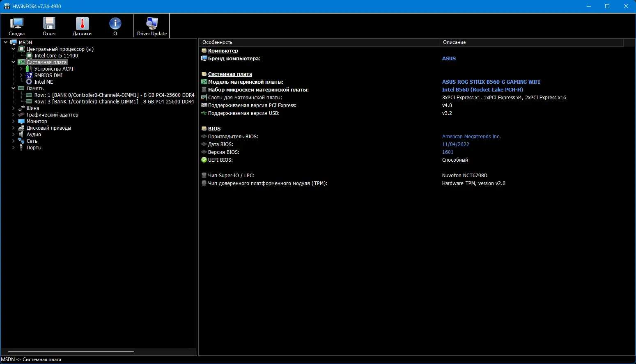Screen dimensions: 636x364
Task: Collapse the Центральный процессор node
Action: coord(14,49)
